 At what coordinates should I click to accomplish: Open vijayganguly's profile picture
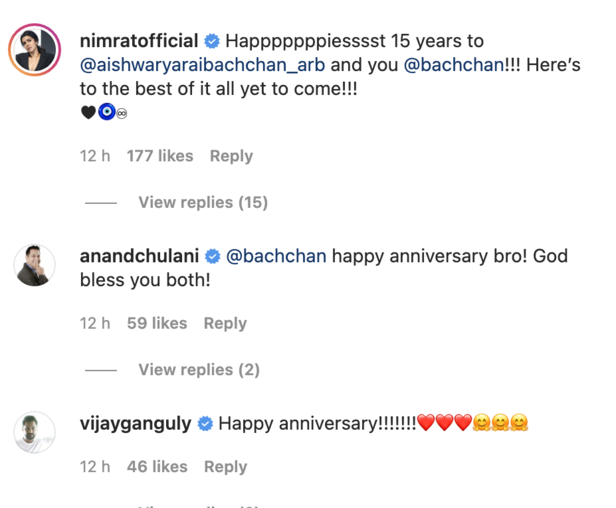[x=34, y=432]
